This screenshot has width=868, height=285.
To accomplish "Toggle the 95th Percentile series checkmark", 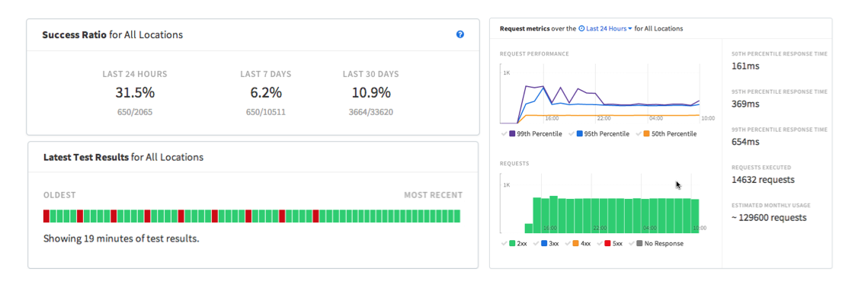I will coord(571,134).
